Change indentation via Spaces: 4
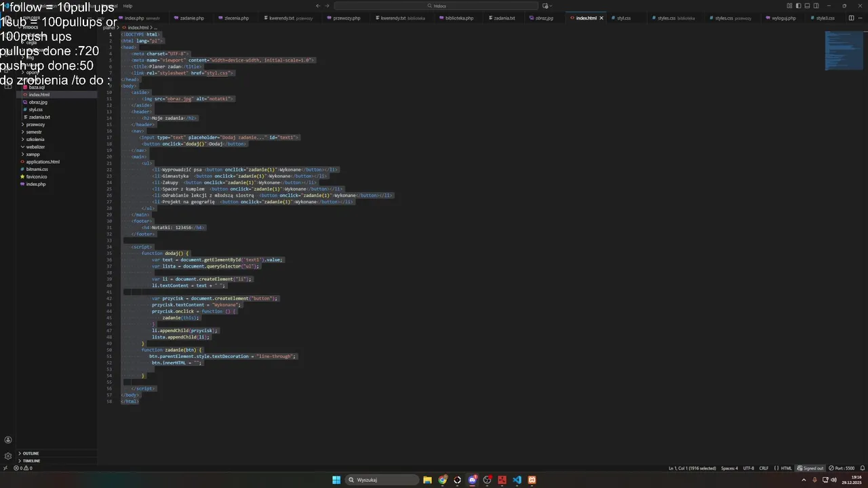This screenshot has width=868, height=488. 730,468
